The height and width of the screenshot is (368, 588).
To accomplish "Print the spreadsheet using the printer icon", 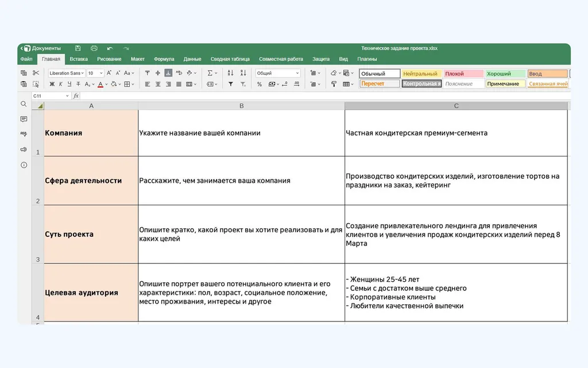I will pyautogui.click(x=94, y=48).
